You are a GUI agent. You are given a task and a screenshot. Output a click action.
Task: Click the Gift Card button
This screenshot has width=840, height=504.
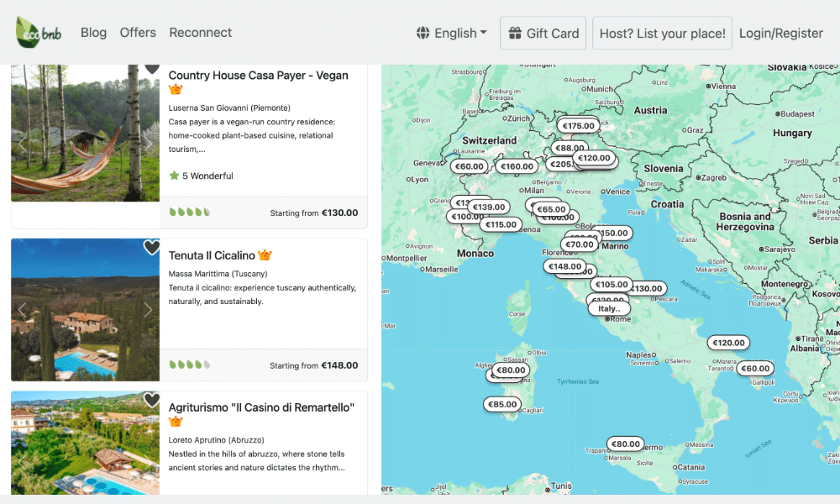(543, 34)
